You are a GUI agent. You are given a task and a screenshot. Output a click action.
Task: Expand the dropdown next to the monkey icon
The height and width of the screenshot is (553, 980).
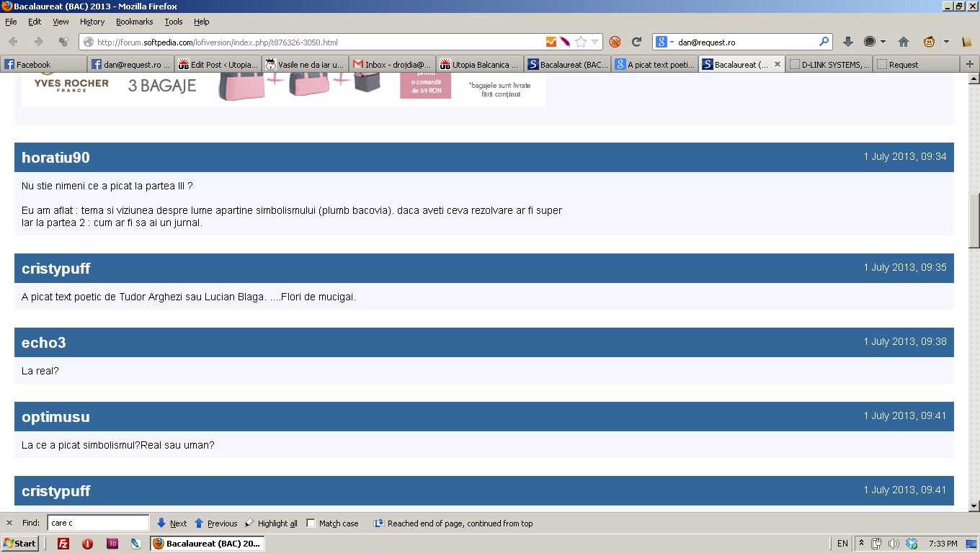coord(946,42)
